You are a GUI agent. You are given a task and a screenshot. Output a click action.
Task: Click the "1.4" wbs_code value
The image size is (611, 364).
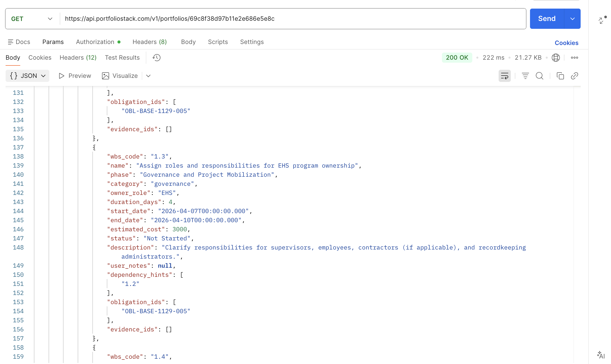[x=160, y=357]
